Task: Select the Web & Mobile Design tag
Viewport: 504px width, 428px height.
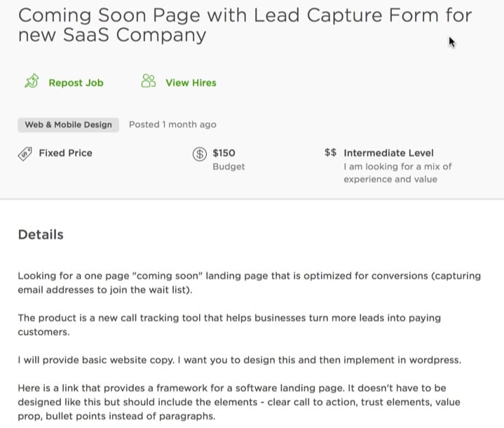Action: point(69,125)
